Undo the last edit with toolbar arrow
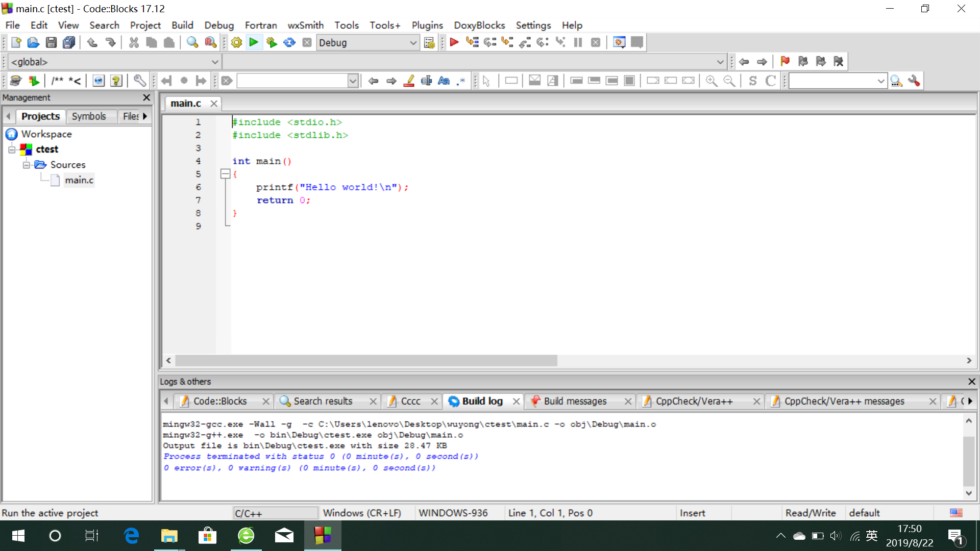980x551 pixels. [x=92, y=43]
